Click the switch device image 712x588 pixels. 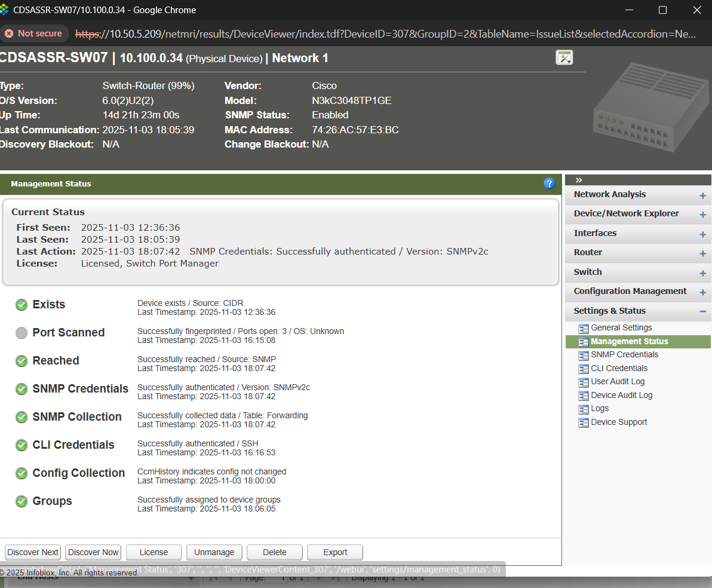click(x=652, y=107)
